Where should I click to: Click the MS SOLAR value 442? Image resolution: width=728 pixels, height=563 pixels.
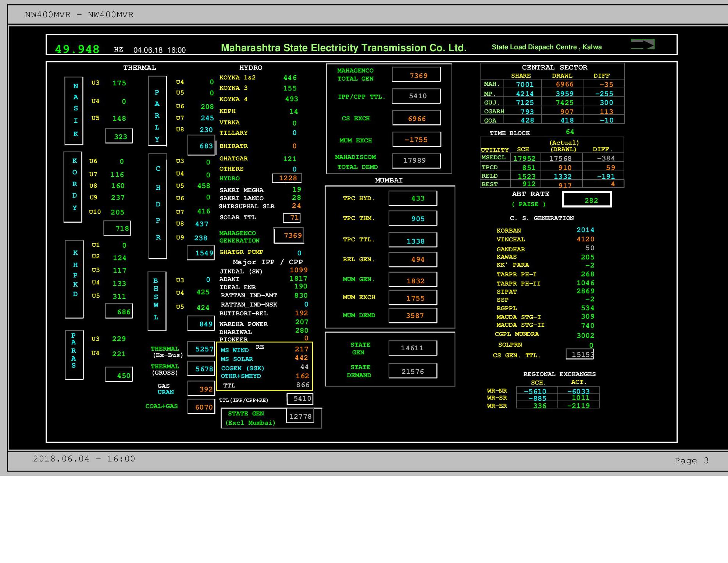pyautogui.click(x=301, y=358)
